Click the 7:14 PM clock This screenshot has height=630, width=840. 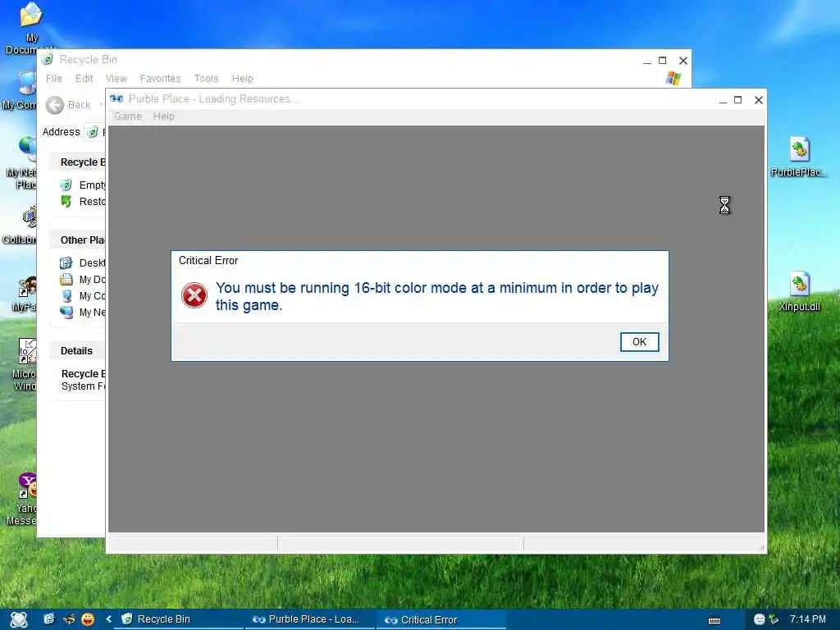pos(807,619)
